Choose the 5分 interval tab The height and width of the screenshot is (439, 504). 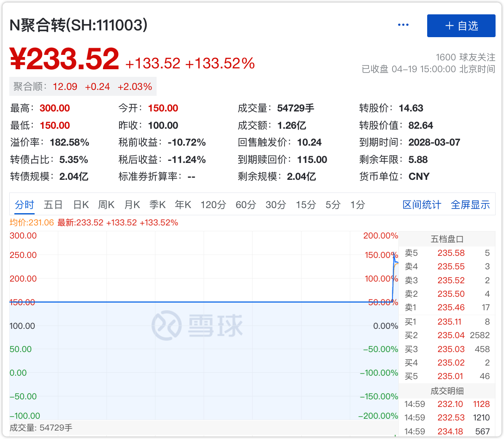[x=333, y=205]
